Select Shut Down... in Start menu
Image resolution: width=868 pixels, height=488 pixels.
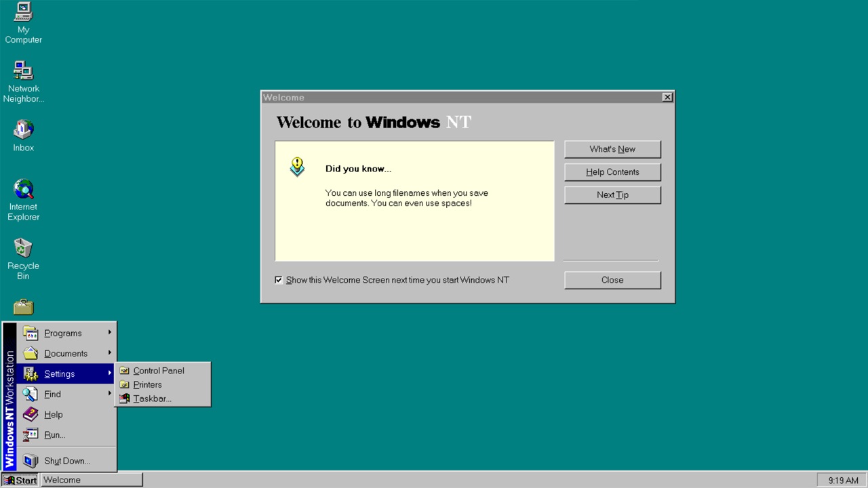[x=66, y=461]
